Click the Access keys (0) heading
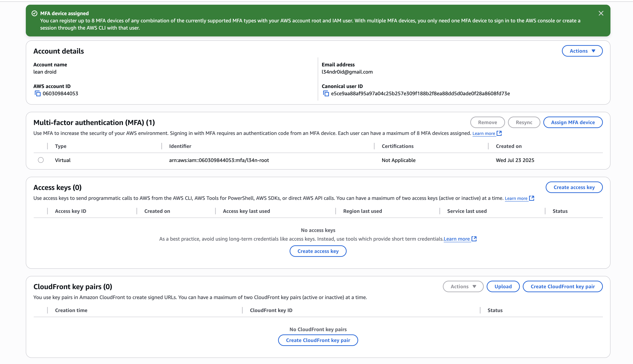633x364 pixels. pyautogui.click(x=57, y=187)
